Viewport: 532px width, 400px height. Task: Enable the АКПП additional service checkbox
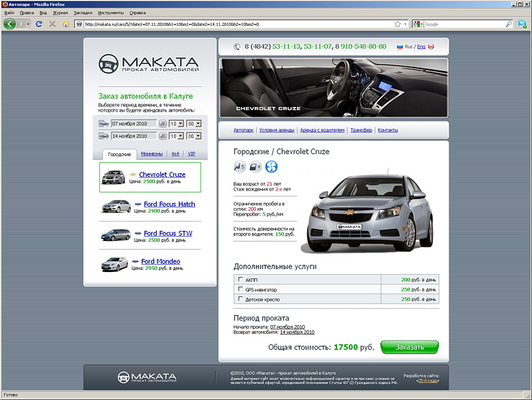(x=240, y=279)
